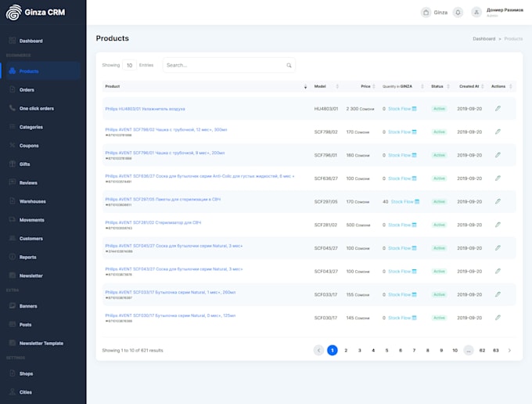
Task: Open Philips AVENT SCF033/17 product link
Action: point(171,292)
